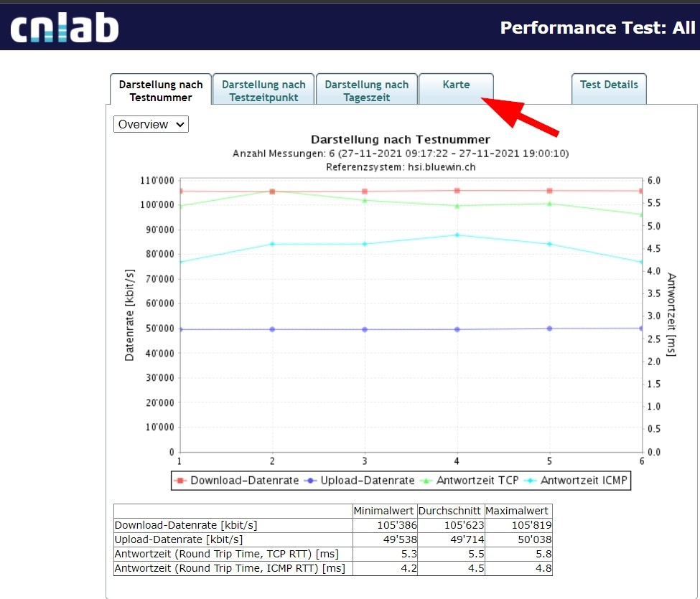Click the Upload average value 49'714 cell
This screenshot has width=700, height=599.
pos(450,539)
